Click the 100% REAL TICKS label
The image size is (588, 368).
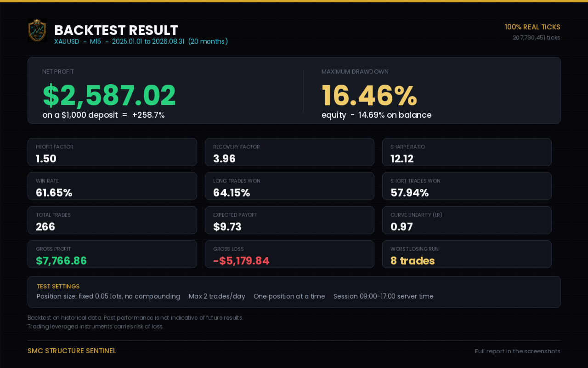532,27
